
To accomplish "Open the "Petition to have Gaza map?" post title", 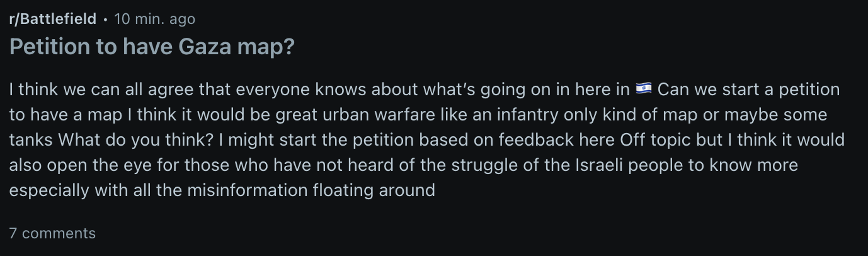I will tap(152, 47).
